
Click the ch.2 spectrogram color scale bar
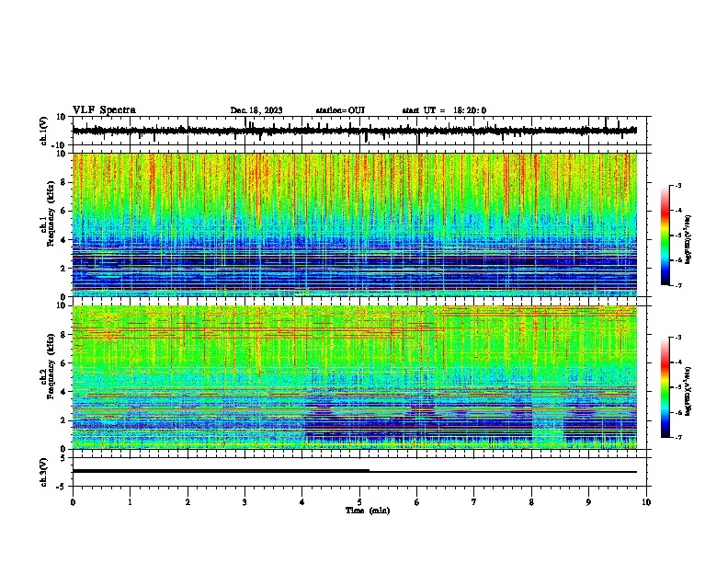(665, 387)
